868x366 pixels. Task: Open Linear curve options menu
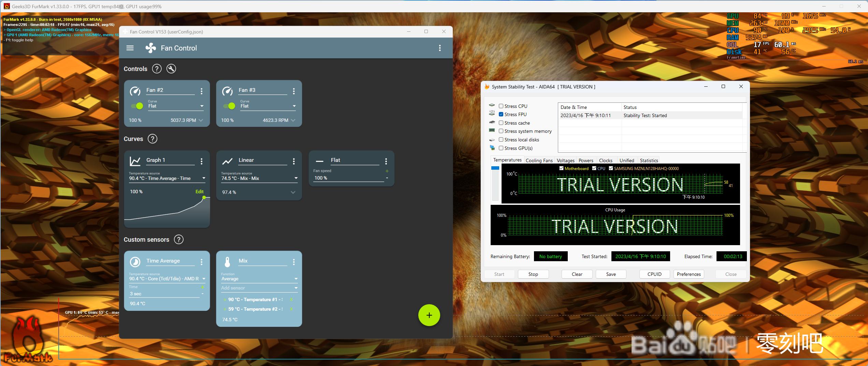click(294, 161)
